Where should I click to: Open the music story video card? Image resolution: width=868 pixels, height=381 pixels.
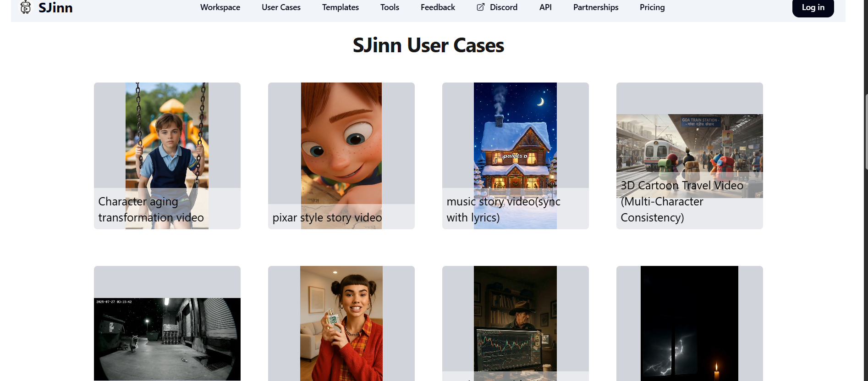516,156
